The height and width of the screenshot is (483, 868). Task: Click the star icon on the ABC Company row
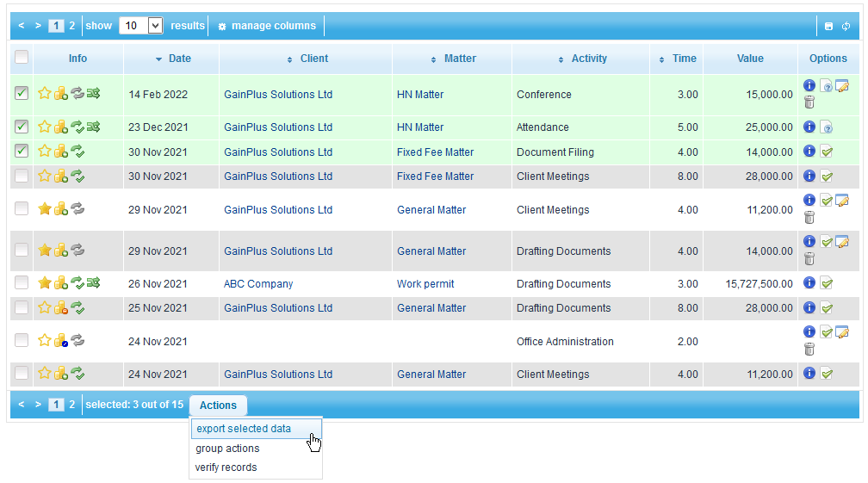[45, 283]
